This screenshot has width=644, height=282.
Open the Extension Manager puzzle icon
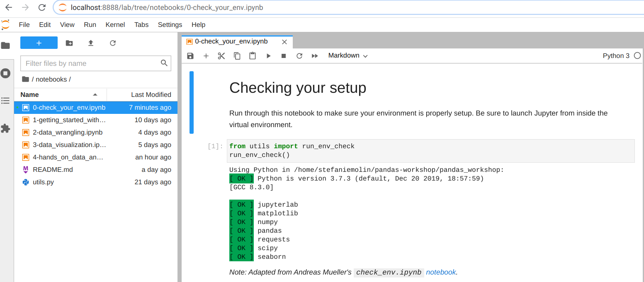[5, 128]
